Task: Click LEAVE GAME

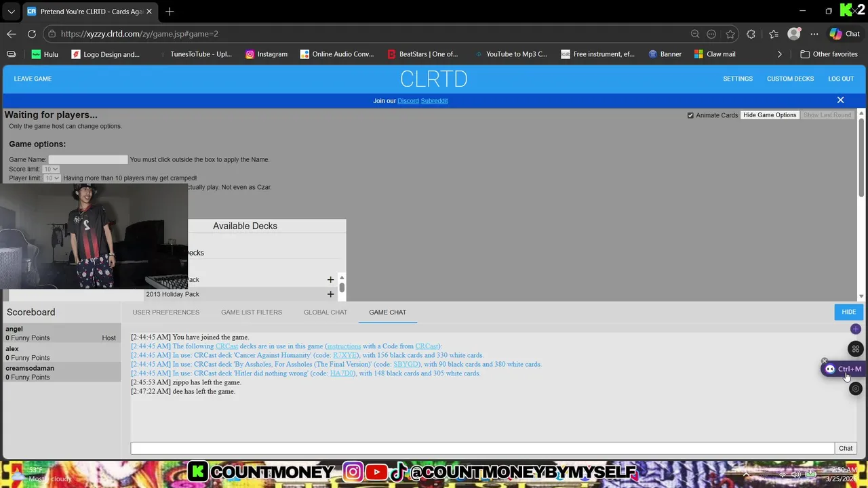Action: tap(33, 79)
